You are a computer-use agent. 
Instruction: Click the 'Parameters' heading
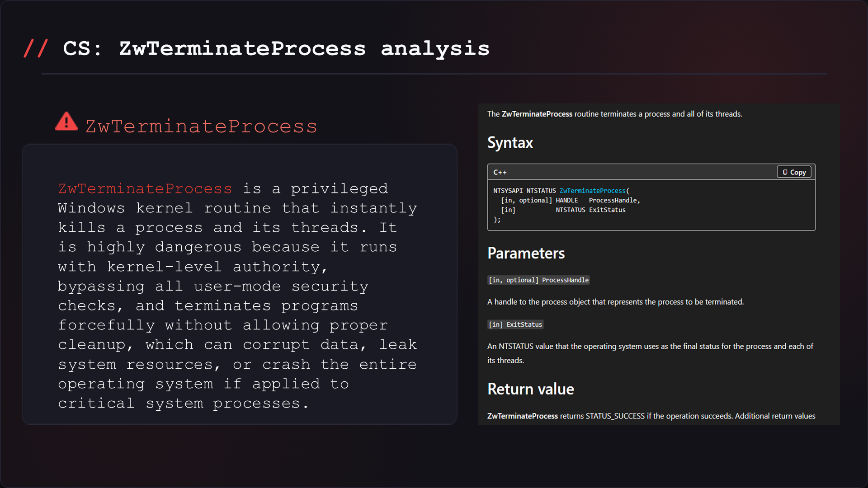tap(526, 253)
